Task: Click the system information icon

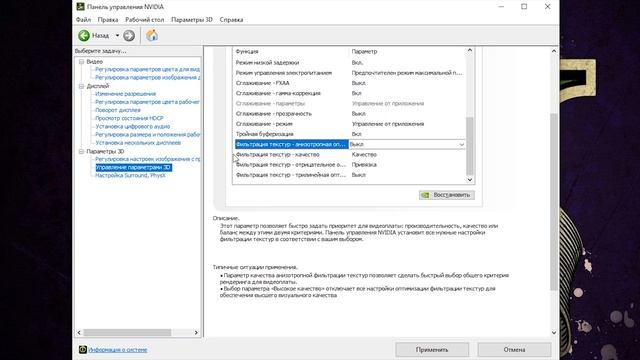Action: point(82,349)
